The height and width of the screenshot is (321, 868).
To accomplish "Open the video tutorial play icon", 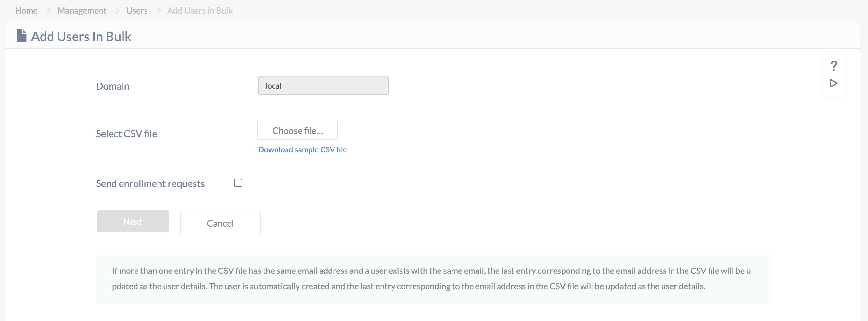I will 833,83.
